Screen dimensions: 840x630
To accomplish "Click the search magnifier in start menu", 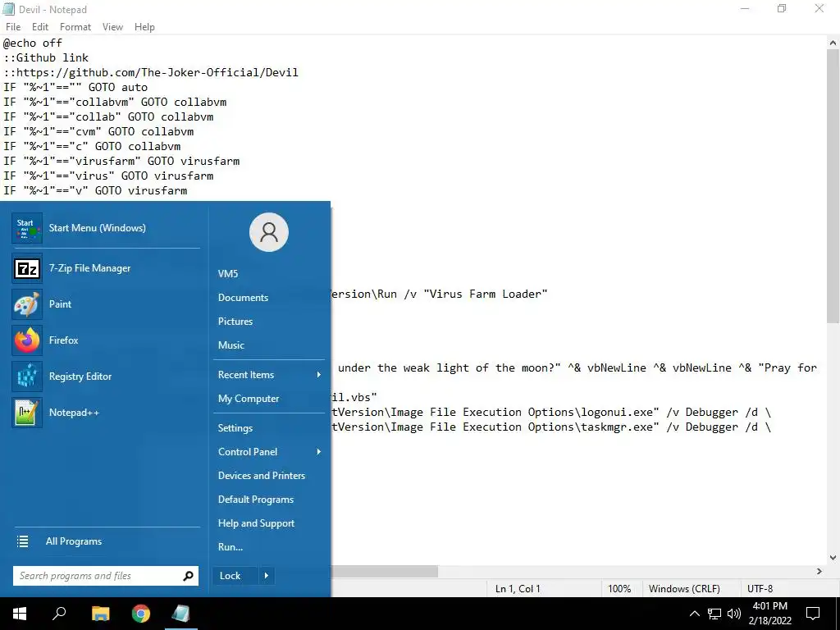I will pos(188,576).
